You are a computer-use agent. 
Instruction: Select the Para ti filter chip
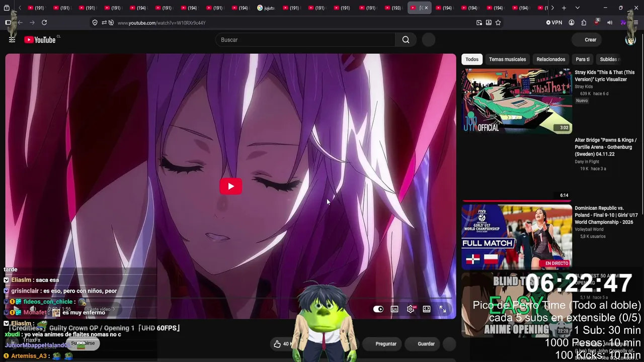pyautogui.click(x=582, y=59)
